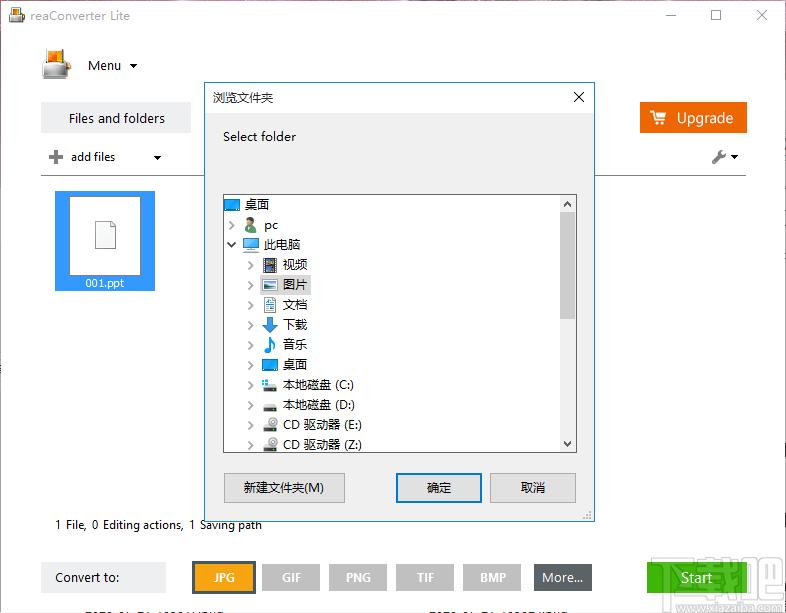
Task: Click the reaConverter logo icon beside Menu
Action: [57, 64]
